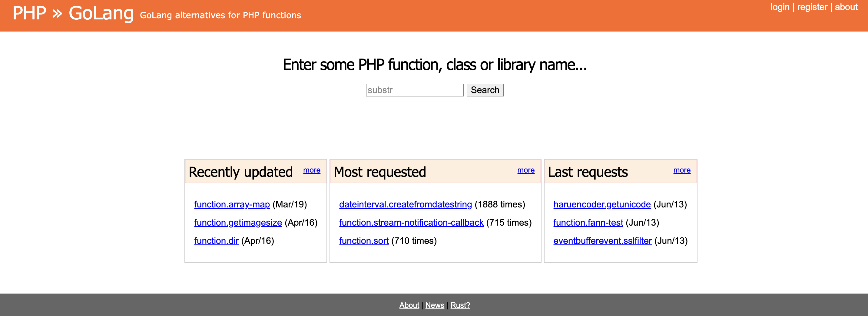Click the '(Mar/19)' date text

point(290,204)
